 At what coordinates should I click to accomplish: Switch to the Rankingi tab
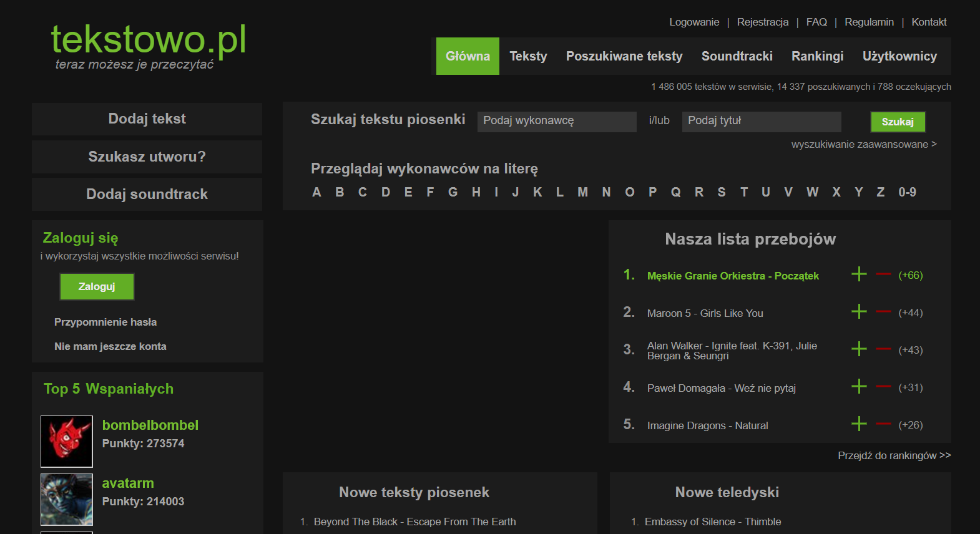[817, 56]
